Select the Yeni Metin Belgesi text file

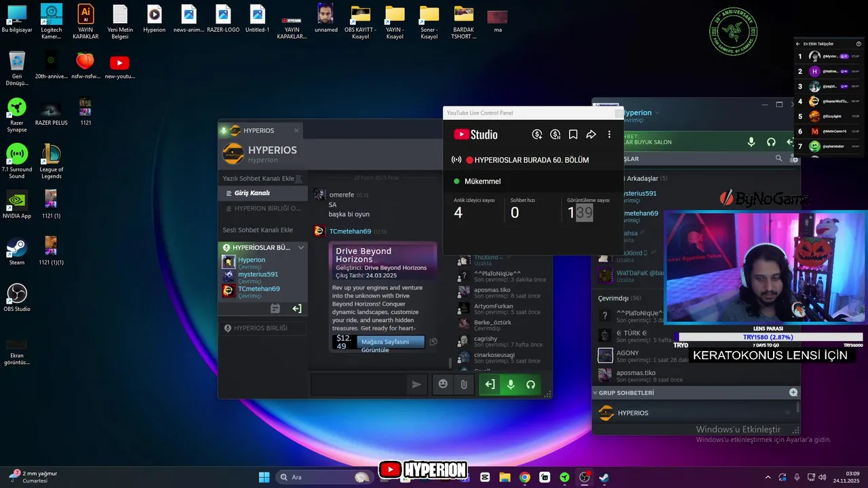coord(120,22)
